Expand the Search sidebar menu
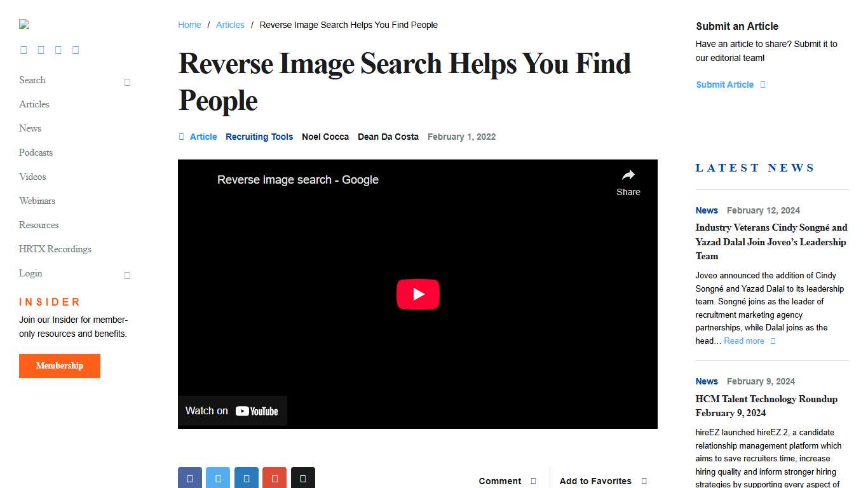868x488 pixels. pos(126,82)
